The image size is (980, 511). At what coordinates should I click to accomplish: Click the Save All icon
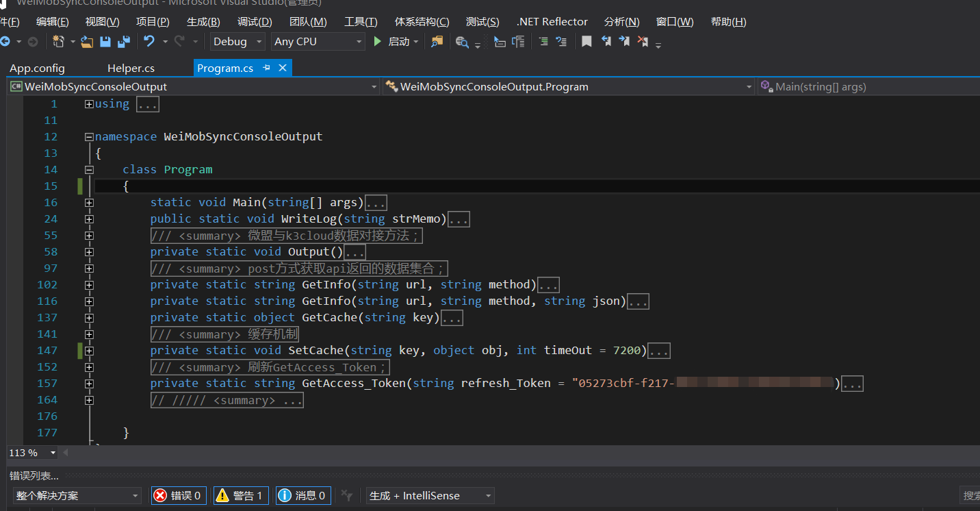click(x=124, y=42)
